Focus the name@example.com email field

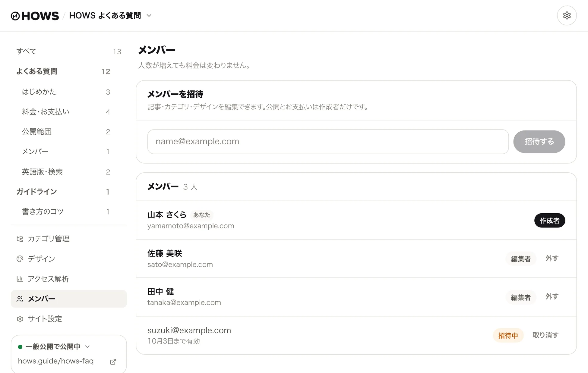[x=328, y=142]
